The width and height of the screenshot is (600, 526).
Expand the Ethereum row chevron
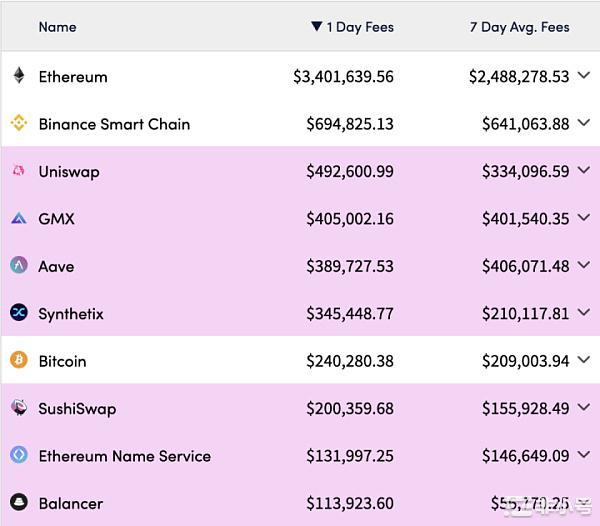(x=584, y=76)
